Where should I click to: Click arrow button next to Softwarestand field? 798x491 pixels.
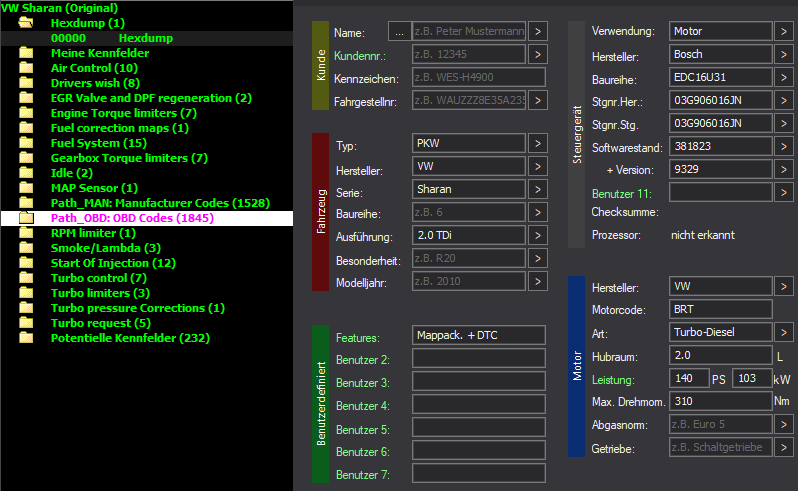click(x=784, y=147)
